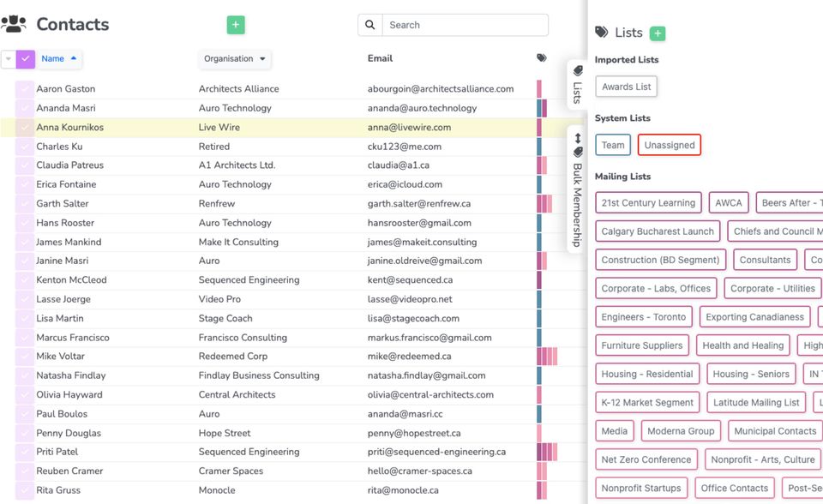Screen dimensions: 823x504
Task: Click the green add contact plus button
Action: tap(236, 25)
